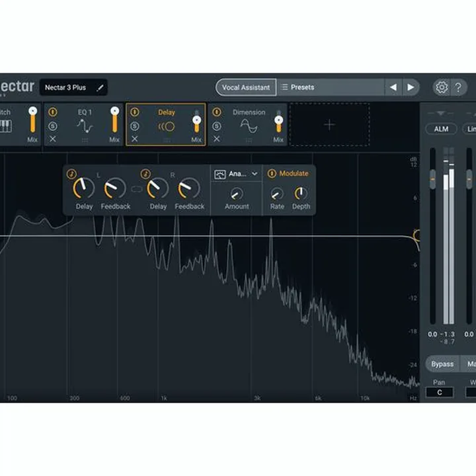Solo the EQ 1 module

[53, 126]
